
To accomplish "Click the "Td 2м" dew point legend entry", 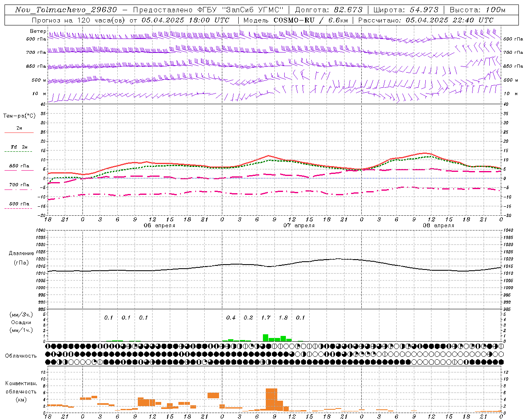I will coord(19,147).
